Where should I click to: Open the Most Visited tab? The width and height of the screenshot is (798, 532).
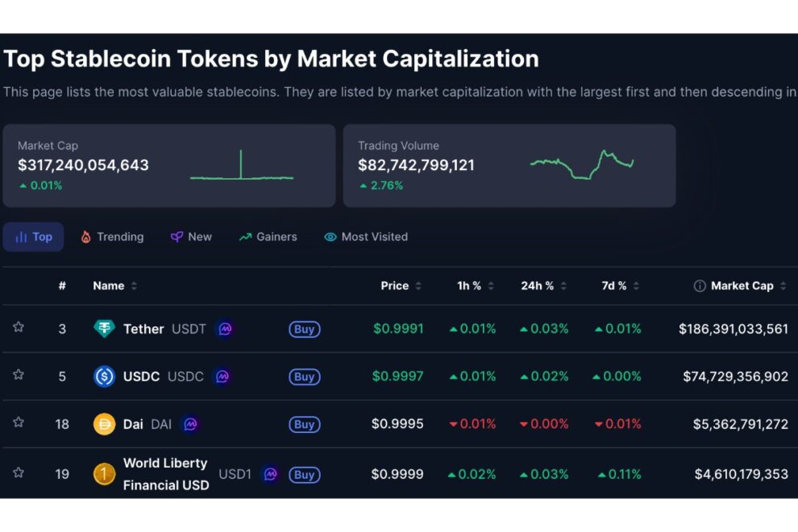point(366,237)
